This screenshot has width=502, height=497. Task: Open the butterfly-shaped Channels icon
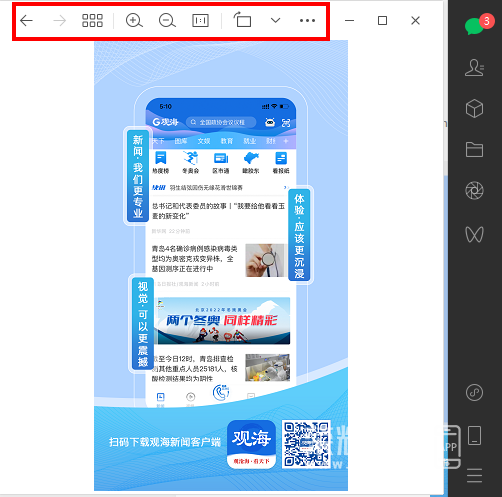click(474, 234)
